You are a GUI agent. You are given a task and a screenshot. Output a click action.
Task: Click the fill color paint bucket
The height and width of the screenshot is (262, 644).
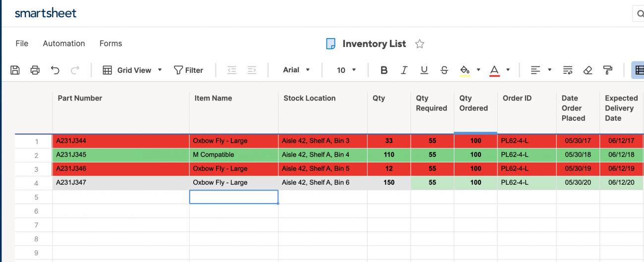click(x=465, y=70)
